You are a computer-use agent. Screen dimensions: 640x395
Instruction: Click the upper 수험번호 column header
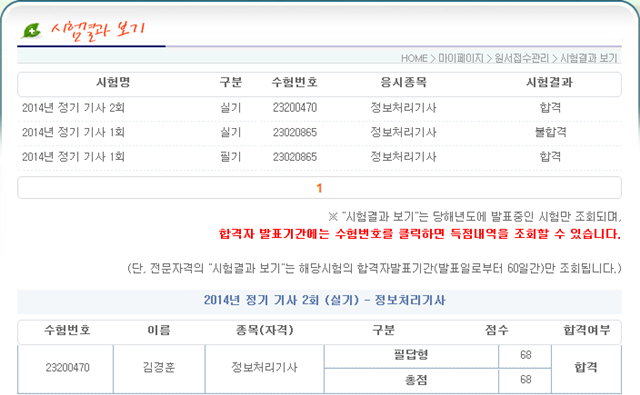tap(295, 82)
